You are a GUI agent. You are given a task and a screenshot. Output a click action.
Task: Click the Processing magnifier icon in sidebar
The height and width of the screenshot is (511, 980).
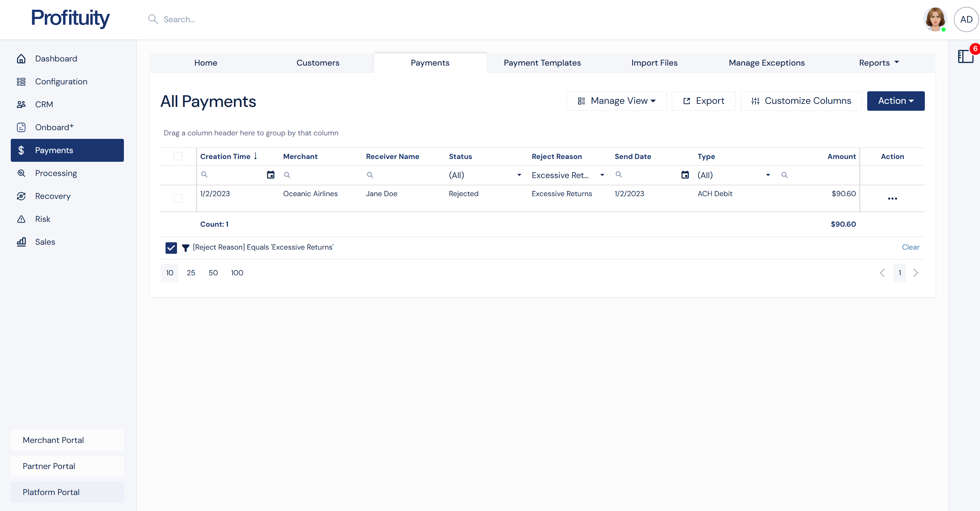(21, 173)
